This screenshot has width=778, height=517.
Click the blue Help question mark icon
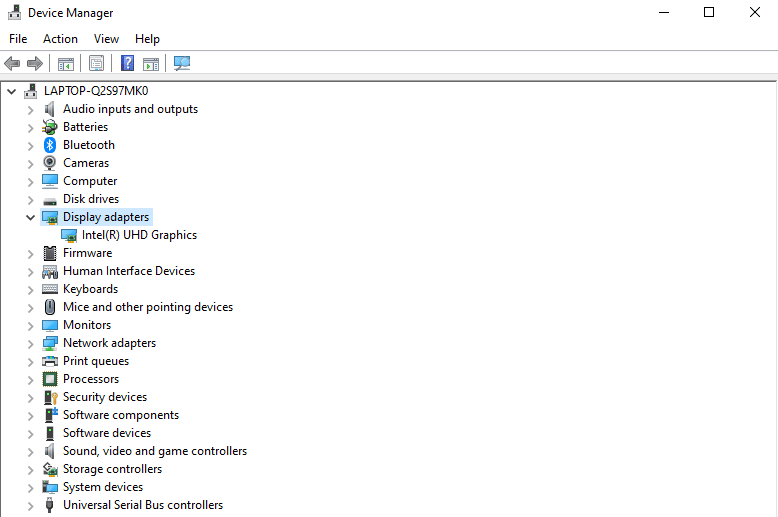click(x=127, y=63)
